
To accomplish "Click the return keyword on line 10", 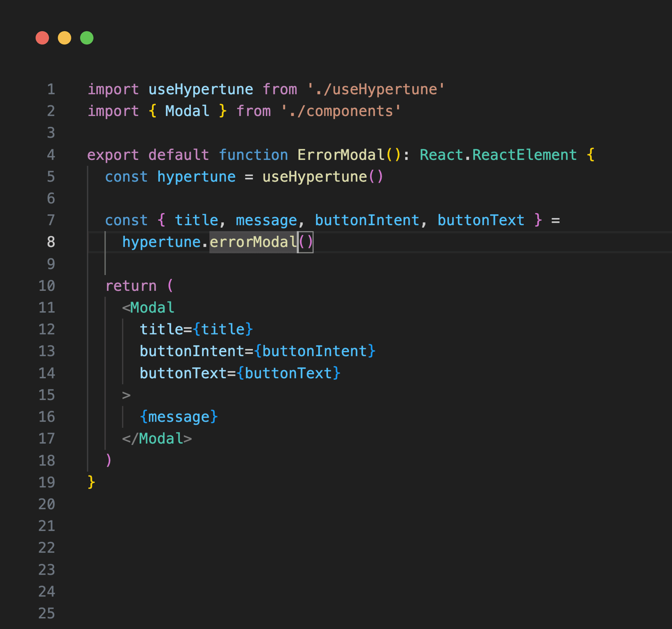I will pyautogui.click(x=131, y=285).
